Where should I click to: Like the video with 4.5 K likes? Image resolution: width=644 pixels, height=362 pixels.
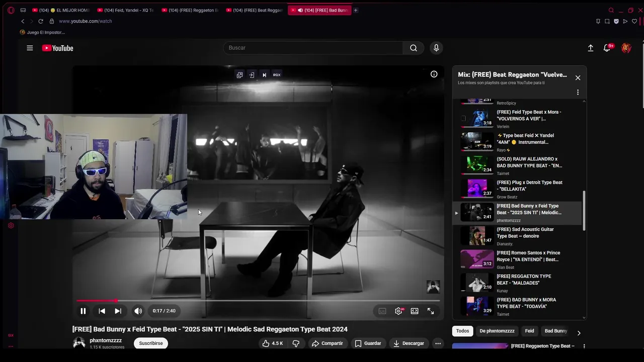point(272,343)
